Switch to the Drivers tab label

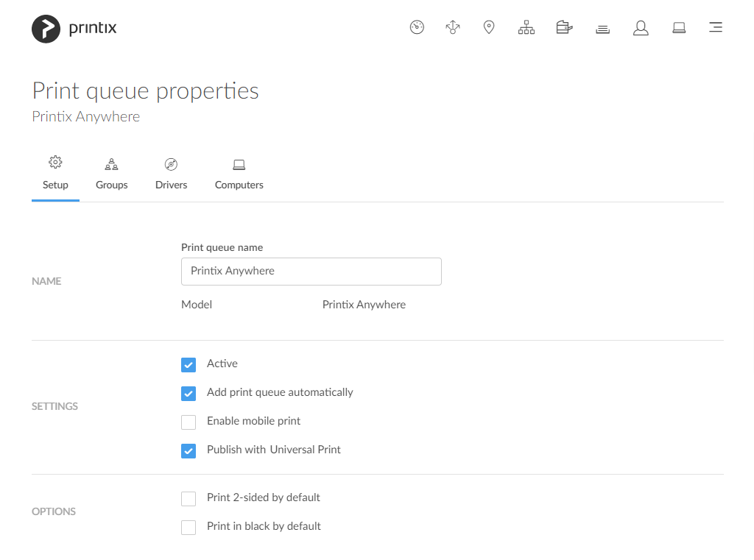tap(171, 185)
